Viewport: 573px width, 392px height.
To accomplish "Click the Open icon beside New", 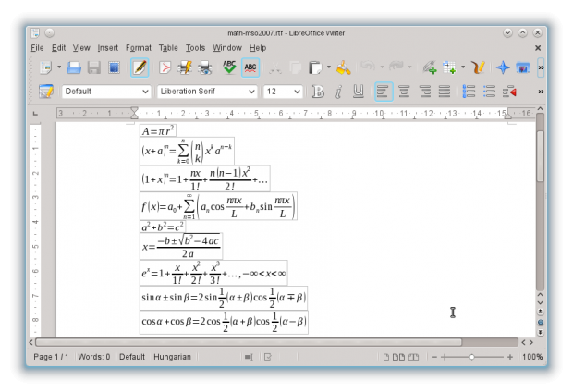I will click(73, 67).
